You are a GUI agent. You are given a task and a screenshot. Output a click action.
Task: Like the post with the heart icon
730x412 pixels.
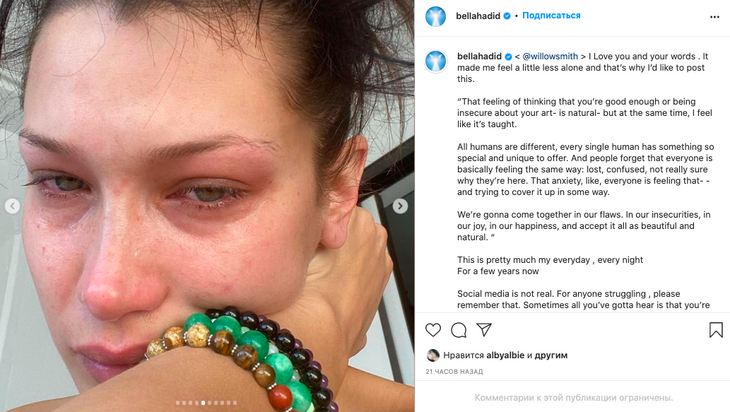(x=433, y=330)
